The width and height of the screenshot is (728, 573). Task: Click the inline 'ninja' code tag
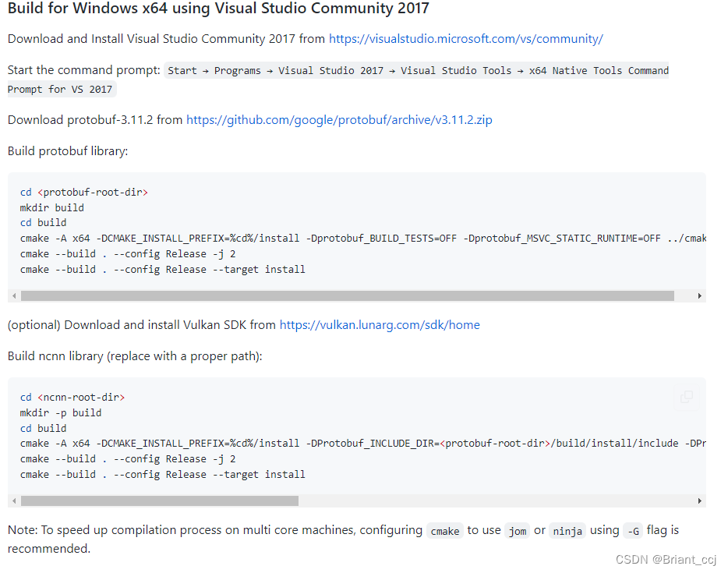coord(567,531)
